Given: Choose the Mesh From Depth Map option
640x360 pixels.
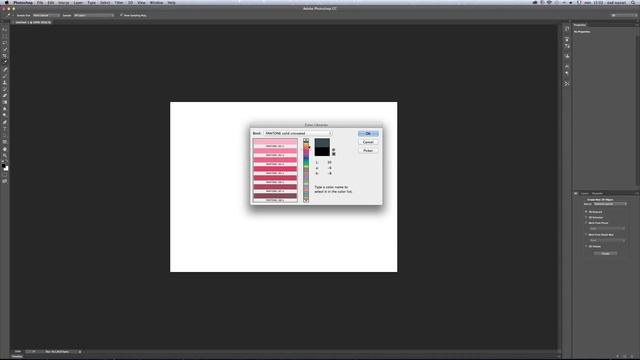Looking at the screenshot, I should (x=586, y=235).
